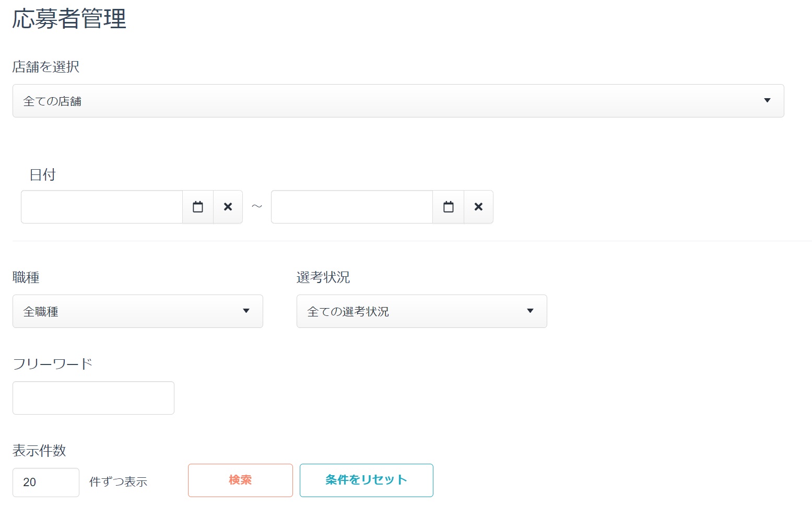Select the 全ての選考状況 text in status selector
Screen dimensions: 812x506
point(348,312)
